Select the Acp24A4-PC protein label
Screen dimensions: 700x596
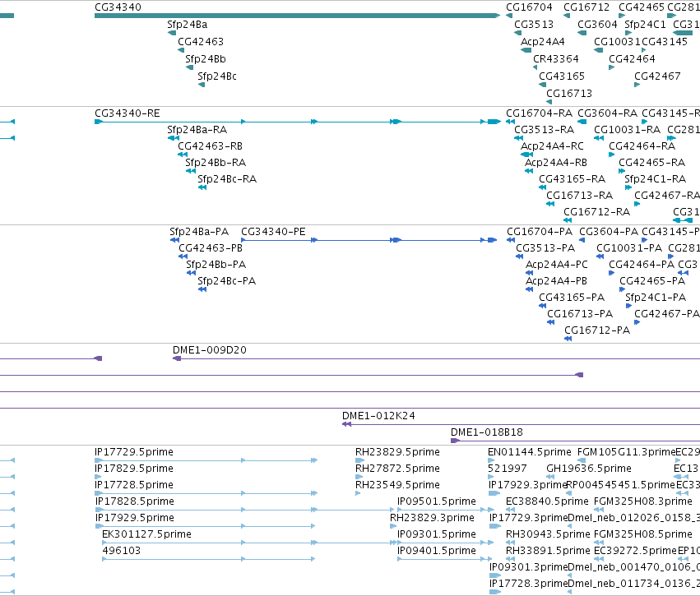[x=556, y=265]
